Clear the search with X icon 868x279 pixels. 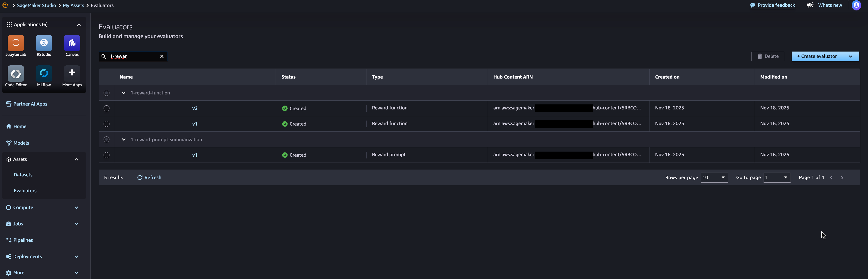tap(162, 56)
